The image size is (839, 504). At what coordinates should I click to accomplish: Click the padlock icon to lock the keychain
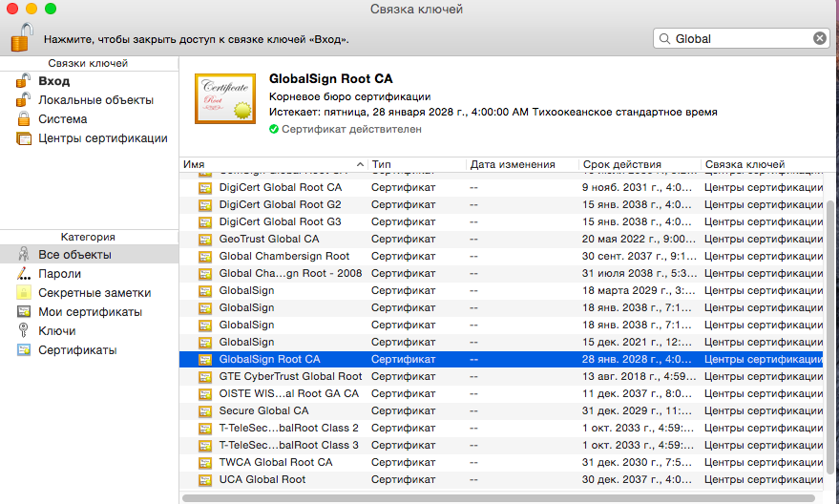21,37
